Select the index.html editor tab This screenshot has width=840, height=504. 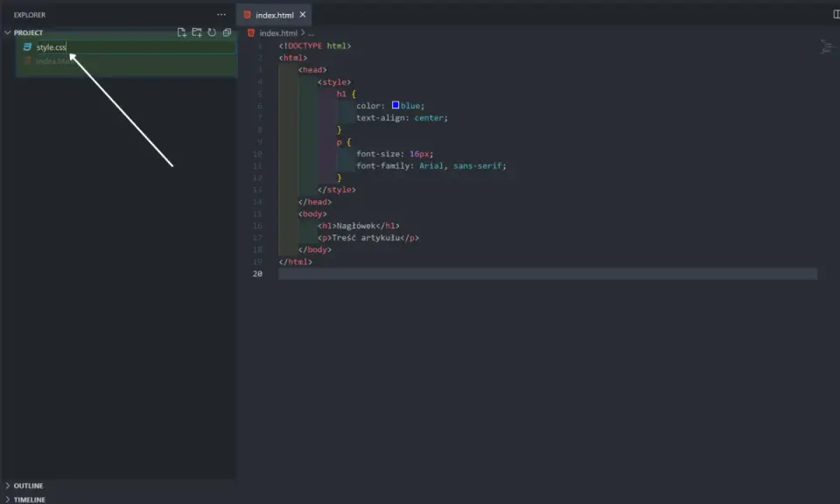coord(274,15)
